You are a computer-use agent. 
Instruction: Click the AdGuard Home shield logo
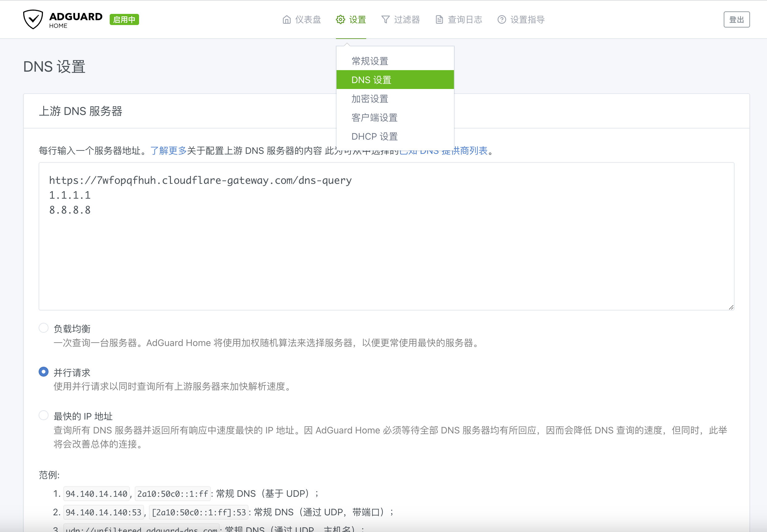click(x=33, y=19)
